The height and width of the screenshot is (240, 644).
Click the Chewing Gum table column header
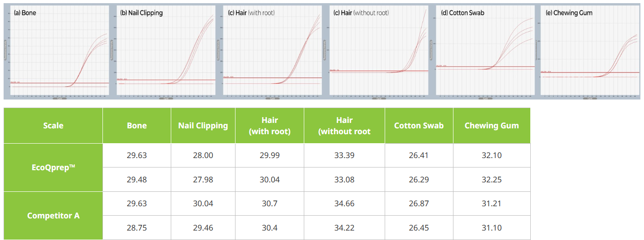[492, 126]
